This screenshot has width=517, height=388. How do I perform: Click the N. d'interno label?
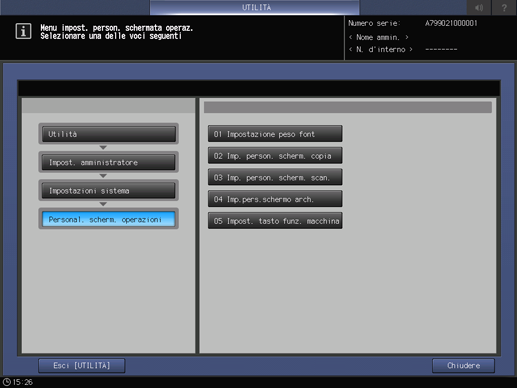tap(381, 49)
